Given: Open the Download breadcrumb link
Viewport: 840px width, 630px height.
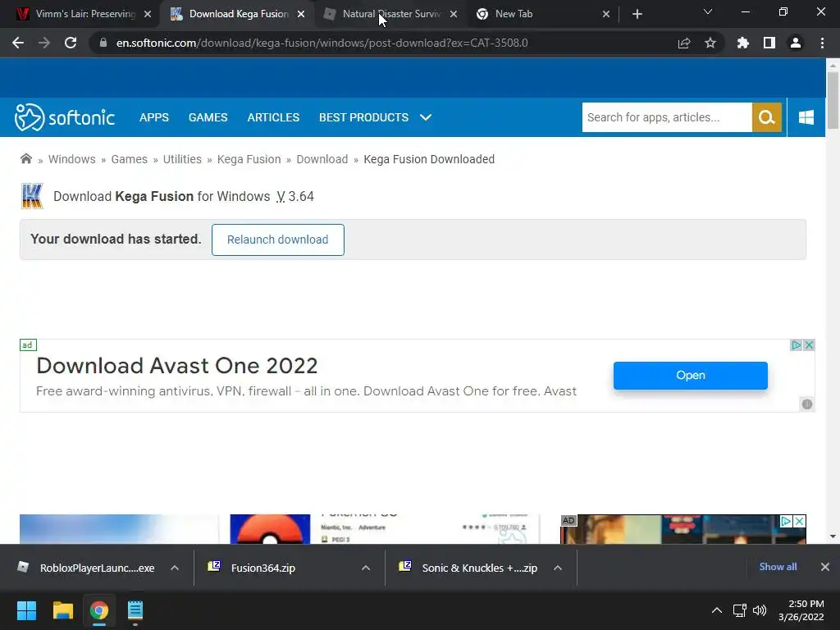Looking at the screenshot, I should click(x=322, y=159).
